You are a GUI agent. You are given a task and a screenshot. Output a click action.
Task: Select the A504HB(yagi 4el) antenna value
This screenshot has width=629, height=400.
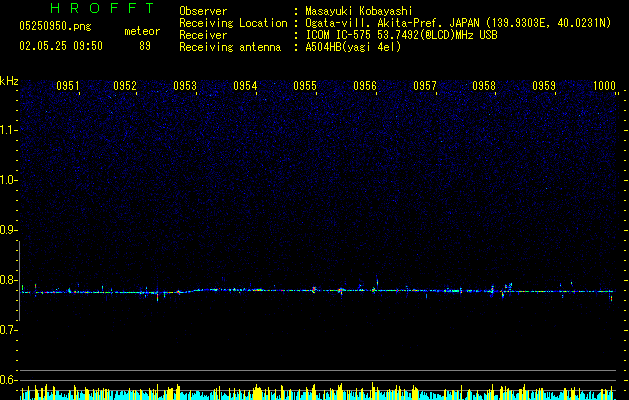tap(353, 47)
